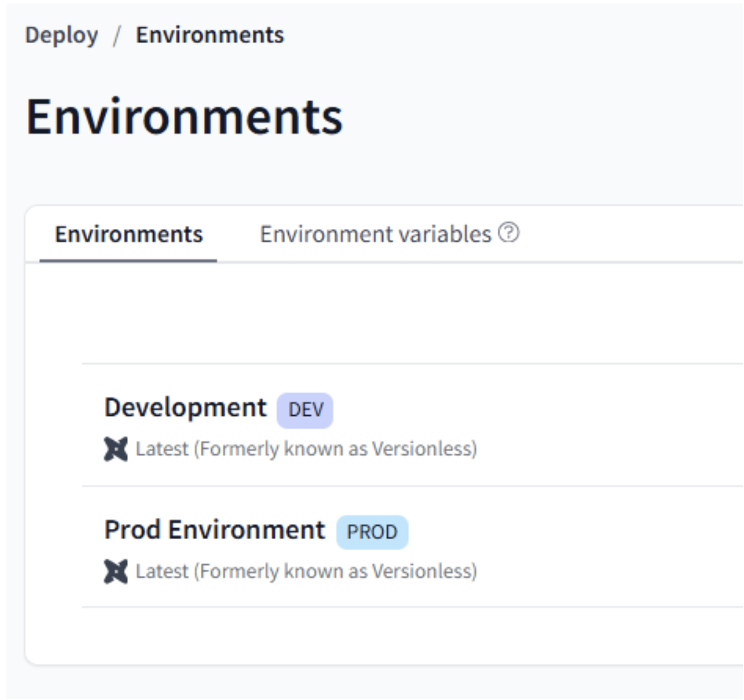Open the Environment variables tab
Screen dimensions: 744x700
[375, 234]
